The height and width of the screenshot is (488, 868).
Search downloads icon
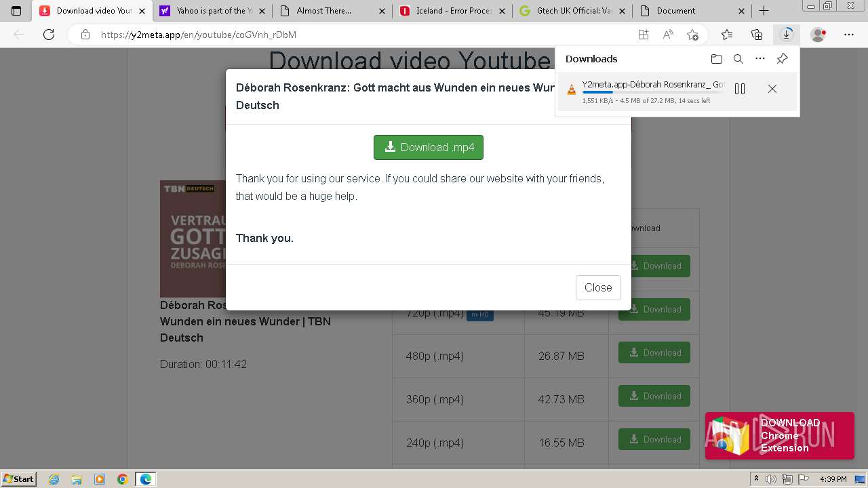click(738, 59)
